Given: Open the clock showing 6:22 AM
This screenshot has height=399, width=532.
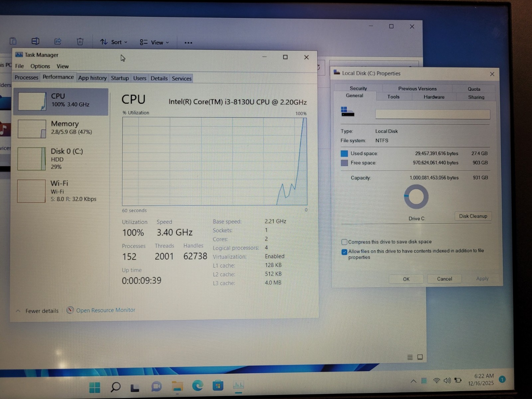Looking at the screenshot, I should tap(481, 379).
